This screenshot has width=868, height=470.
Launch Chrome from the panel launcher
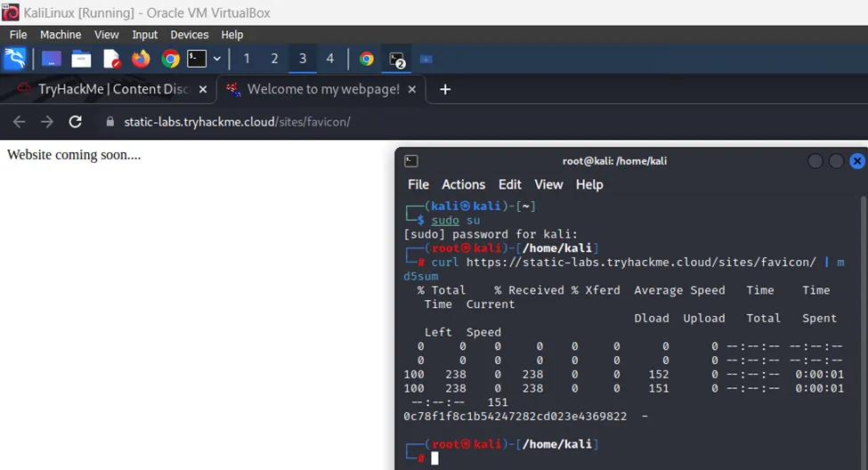pos(171,59)
